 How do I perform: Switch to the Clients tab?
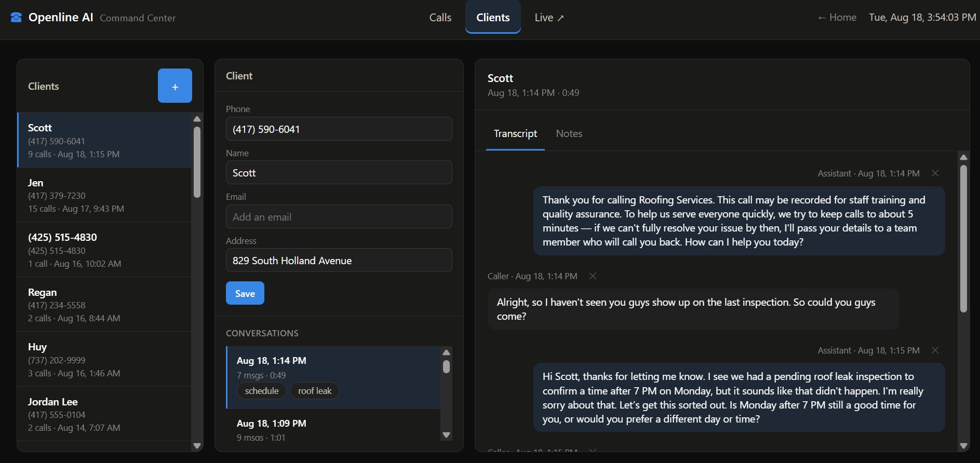coord(493,17)
